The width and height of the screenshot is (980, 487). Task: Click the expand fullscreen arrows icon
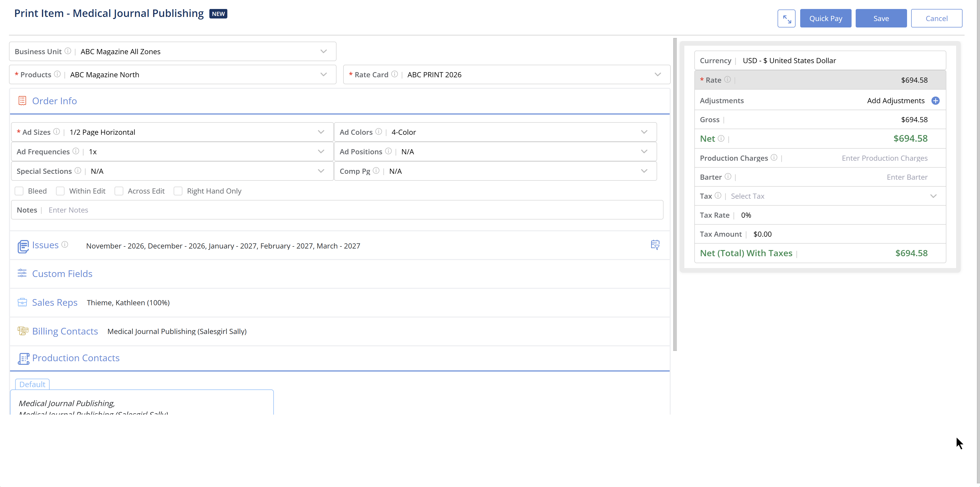click(x=786, y=18)
